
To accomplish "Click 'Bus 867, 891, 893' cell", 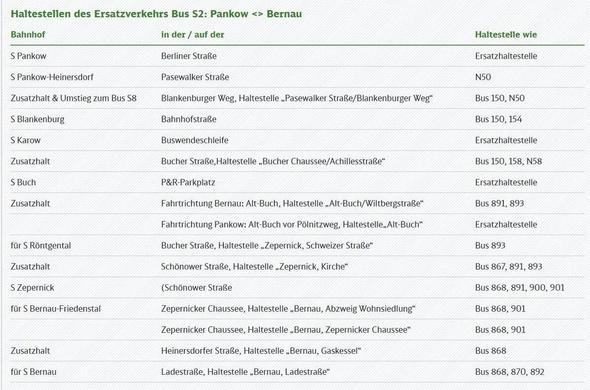I will pyautogui.click(x=508, y=267).
